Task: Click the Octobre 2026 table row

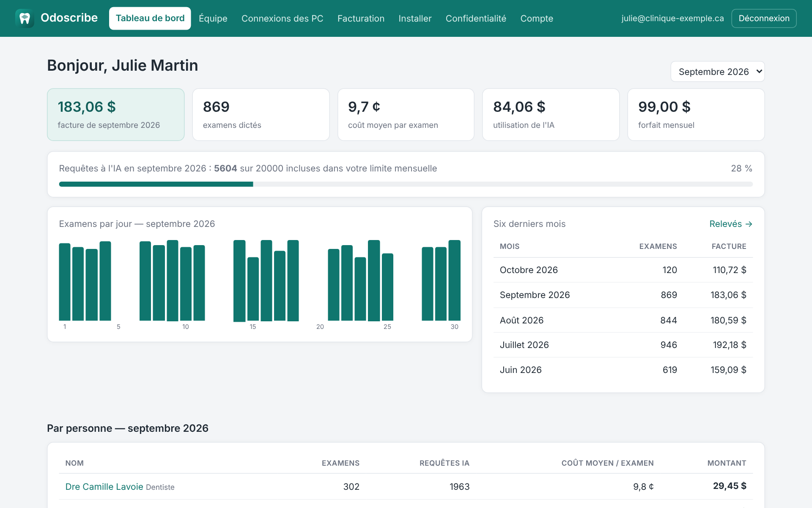Action: (623, 270)
